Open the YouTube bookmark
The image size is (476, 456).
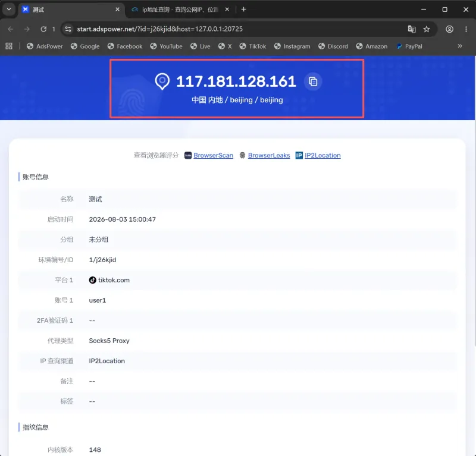click(x=166, y=46)
